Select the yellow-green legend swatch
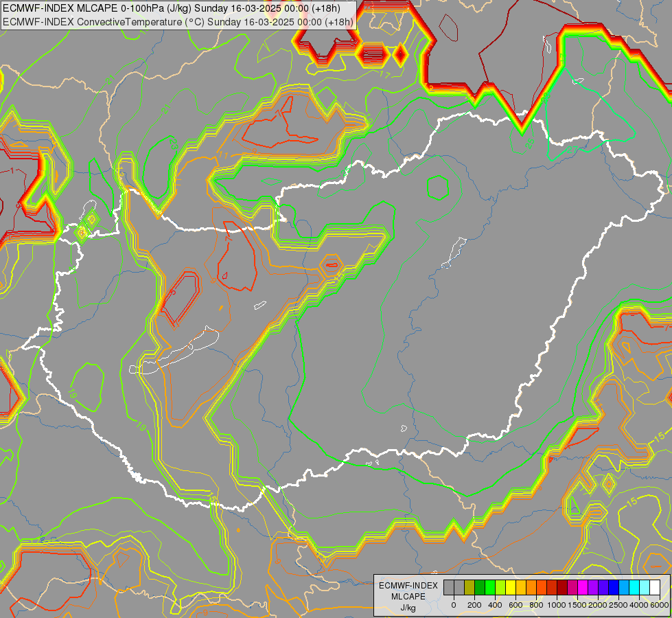672x618 pixels. pos(500,587)
